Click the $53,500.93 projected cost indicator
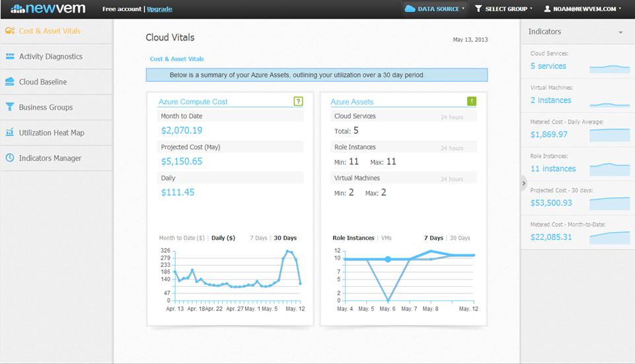This screenshot has height=364, width=635. click(551, 203)
